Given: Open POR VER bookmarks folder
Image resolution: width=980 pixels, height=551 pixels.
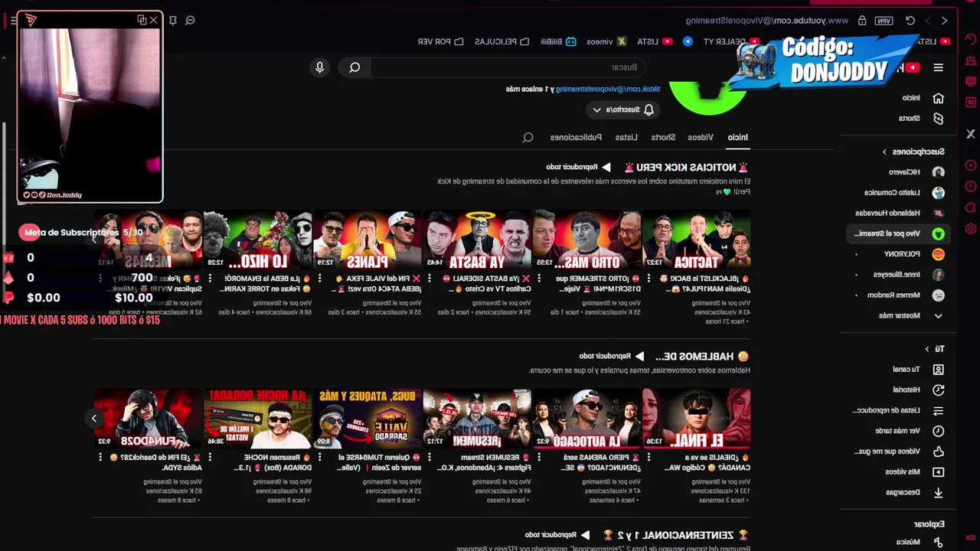Looking at the screenshot, I should pyautogui.click(x=439, y=41).
